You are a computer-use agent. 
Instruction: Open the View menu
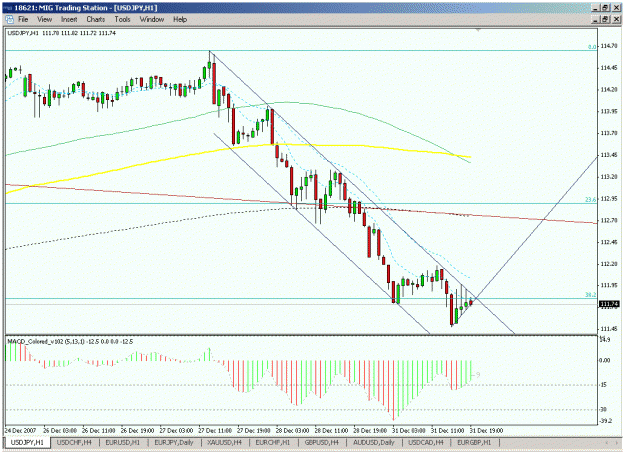click(x=45, y=19)
